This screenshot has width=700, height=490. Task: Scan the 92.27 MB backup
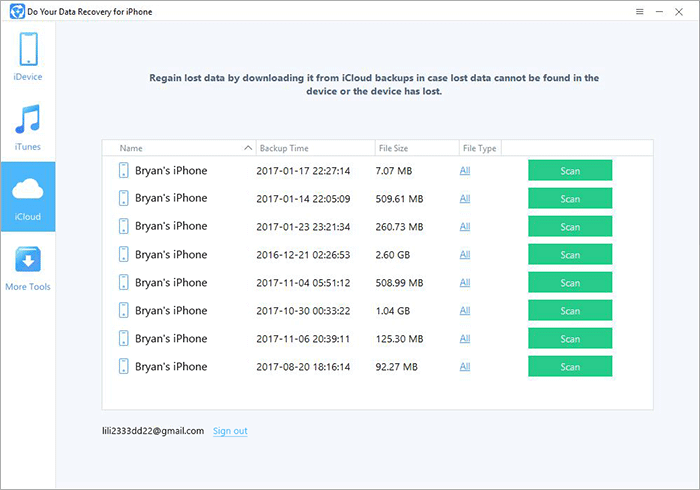coord(570,366)
